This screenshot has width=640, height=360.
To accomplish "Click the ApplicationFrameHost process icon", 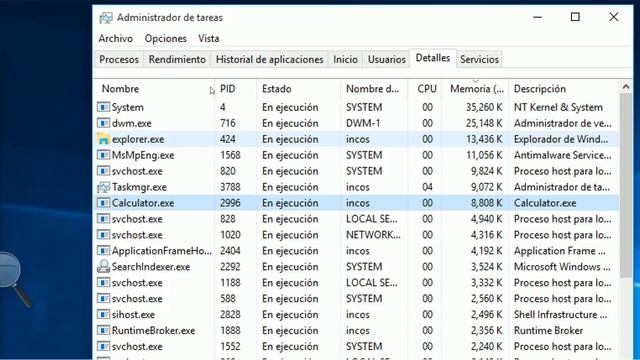I will (103, 251).
